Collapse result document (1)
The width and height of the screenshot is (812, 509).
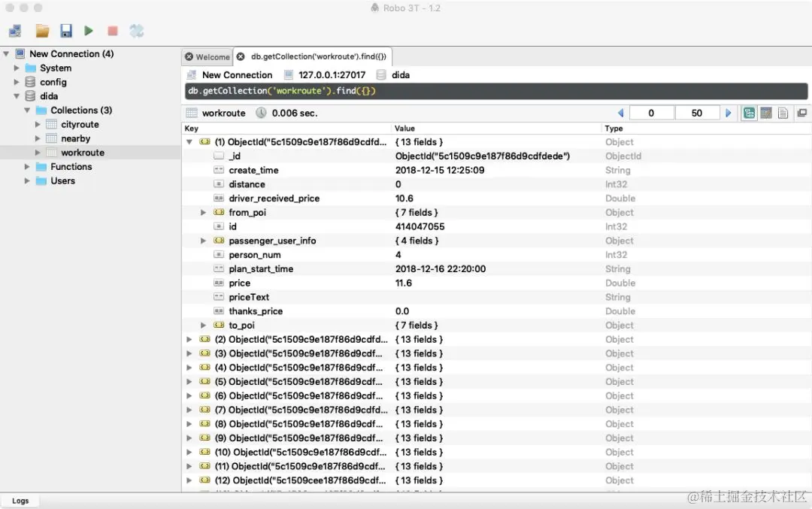(x=189, y=142)
